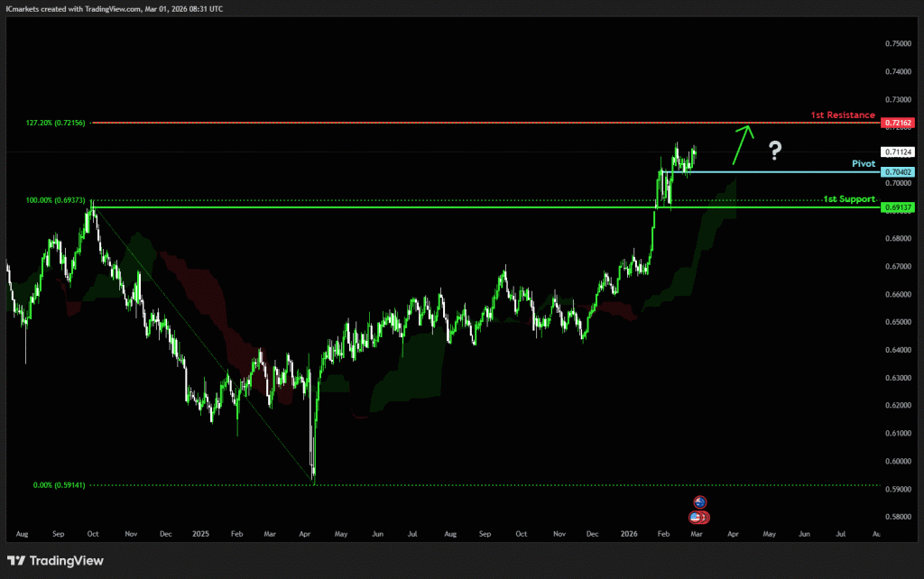
Task: Click the 0.75000 price scale value
Action: (x=899, y=43)
